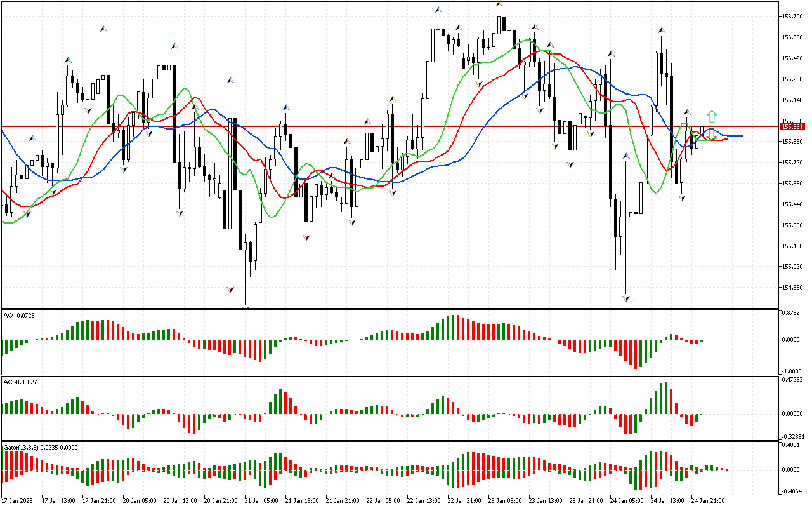The height and width of the screenshot is (508, 812).
Task: Click the 0.00000 value on the AC scale
Action: click(x=793, y=414)
